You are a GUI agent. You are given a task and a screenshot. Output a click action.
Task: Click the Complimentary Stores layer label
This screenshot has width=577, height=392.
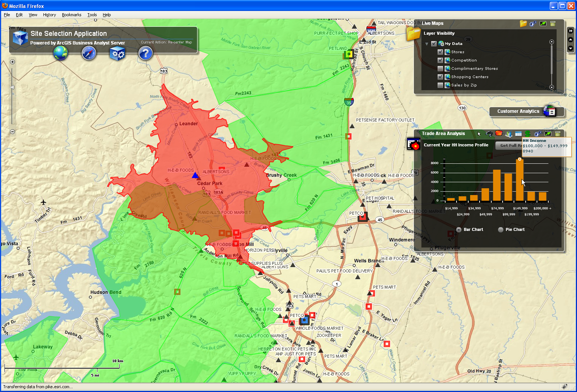pyautogui.click(x=475, y=69)
